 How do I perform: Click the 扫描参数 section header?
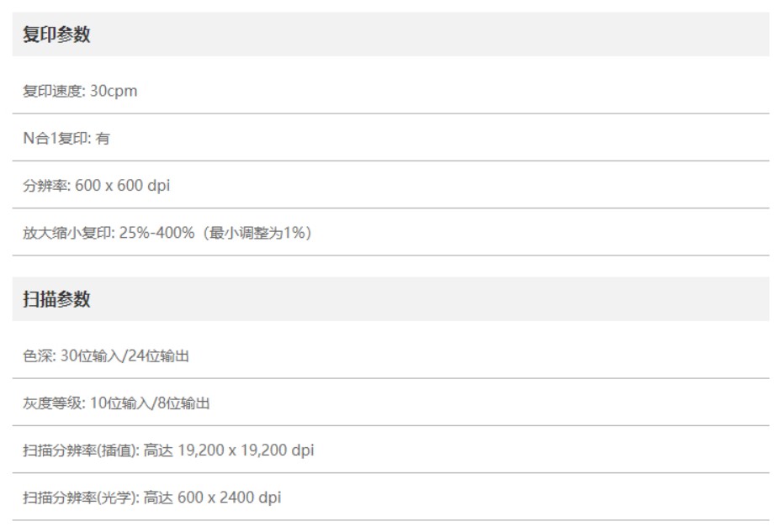56,299
